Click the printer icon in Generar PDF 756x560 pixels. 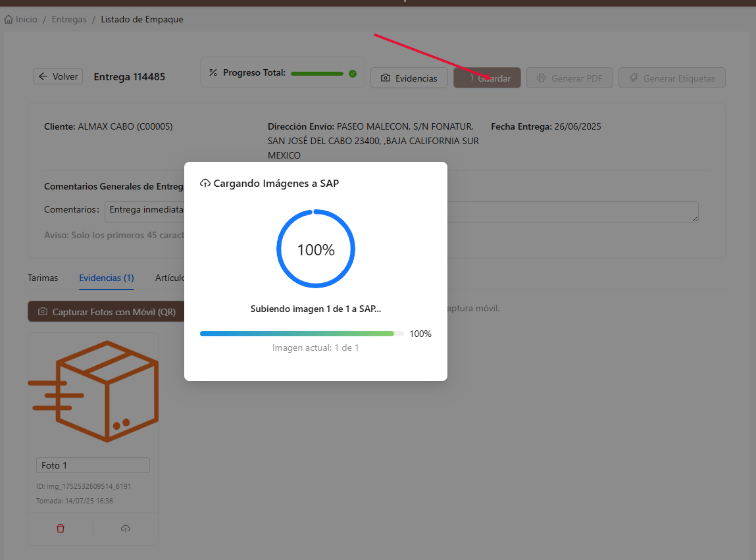542,78
